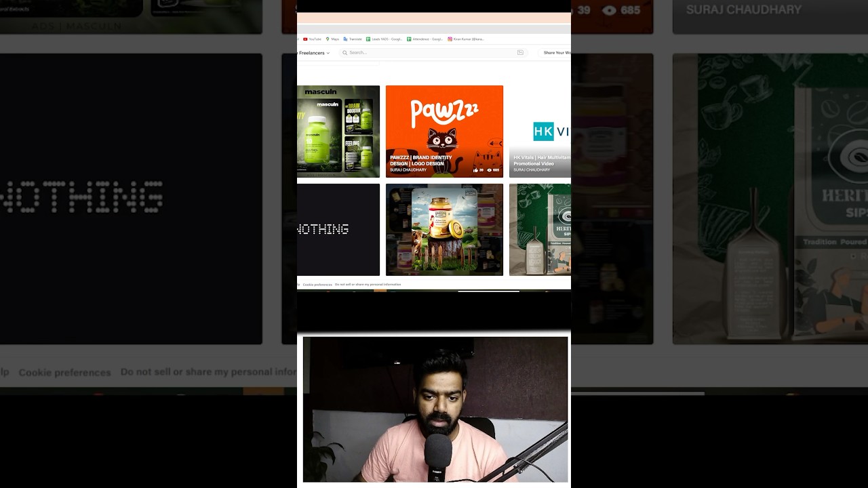Open the Cookie preferences link
This screenshot has height=488, width=868.
pos(317,285)
